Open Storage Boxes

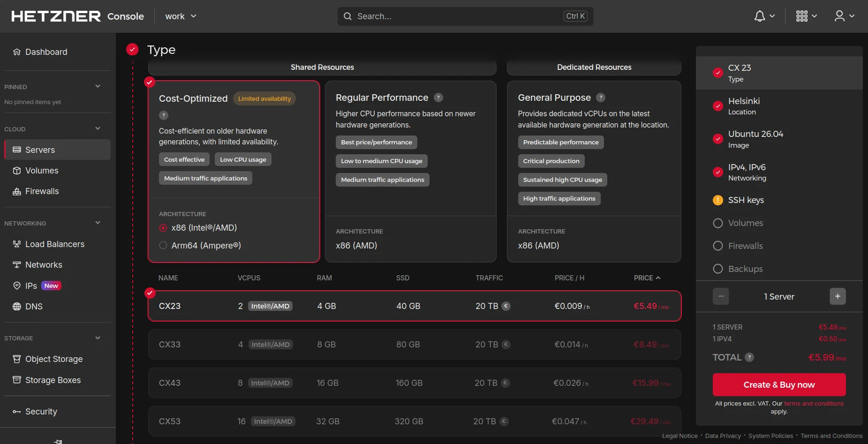57,380
